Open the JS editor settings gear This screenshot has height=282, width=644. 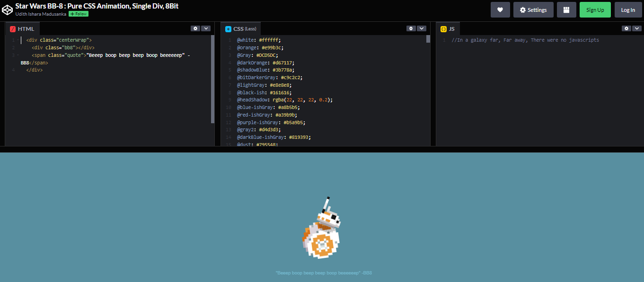point(626,28)
